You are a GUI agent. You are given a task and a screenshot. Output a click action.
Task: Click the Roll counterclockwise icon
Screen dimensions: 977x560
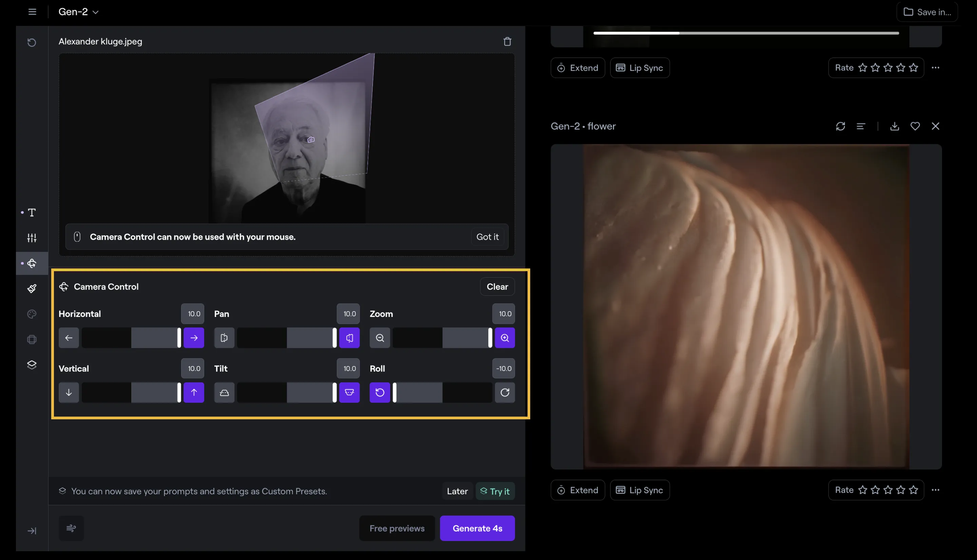click(380, 392)
